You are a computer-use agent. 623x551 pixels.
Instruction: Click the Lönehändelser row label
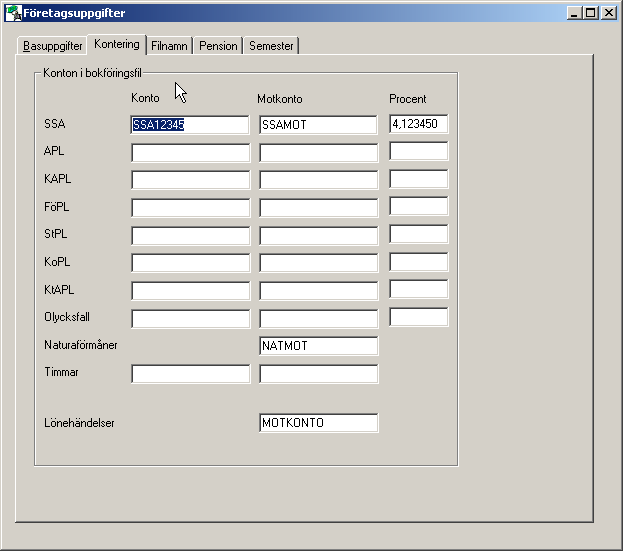(79, 423)
